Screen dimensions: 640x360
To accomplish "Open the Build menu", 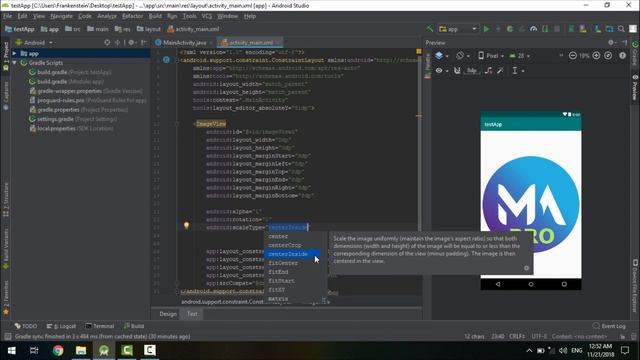I will click(x=155, y=16).
